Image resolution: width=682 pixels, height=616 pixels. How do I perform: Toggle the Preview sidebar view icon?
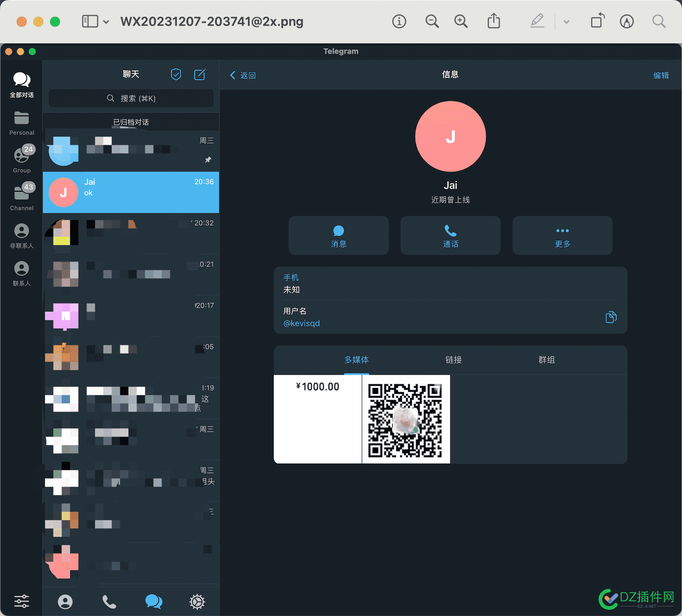click(90, 21)
